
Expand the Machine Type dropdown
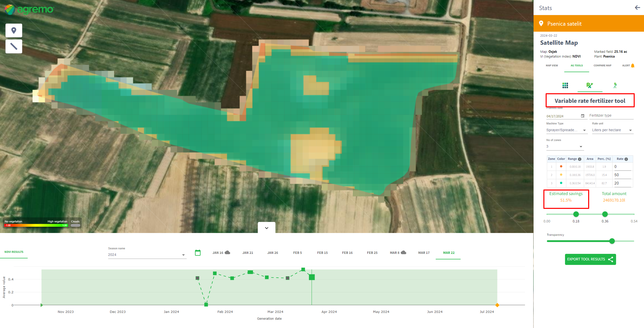click(584, 130)
